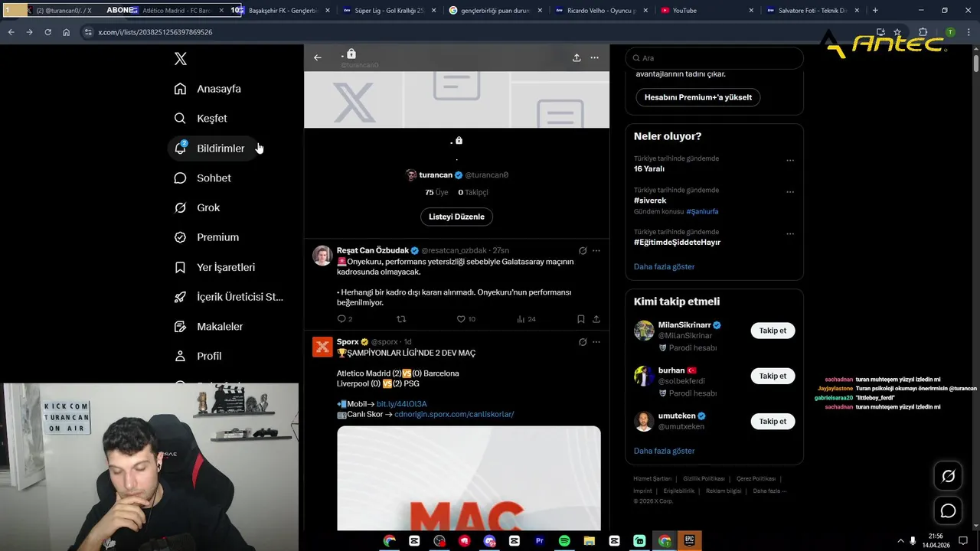The width and height of the screenshot is (980, 551).
Task: Like Reşat Can Özbudak's post
Action: coord(465,319)
